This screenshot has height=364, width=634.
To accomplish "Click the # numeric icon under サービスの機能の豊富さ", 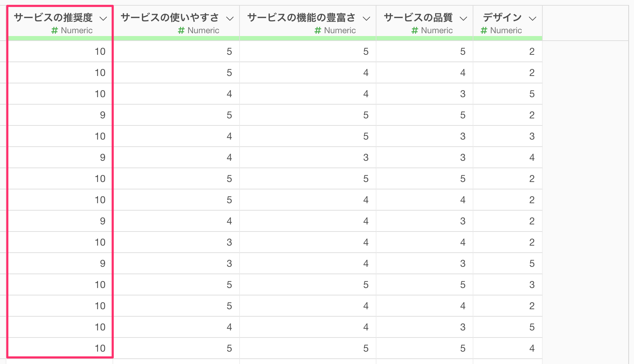I will (318, 30).
